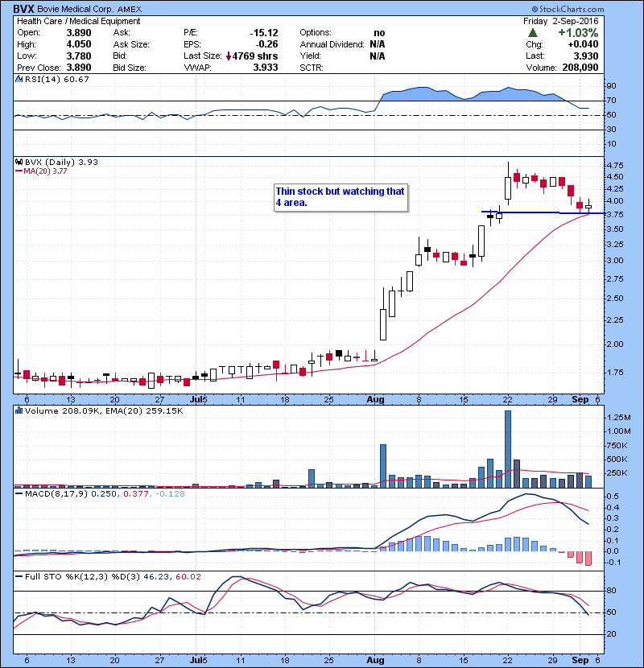
Task: Click the RSI(14) indicator icon
Action: click(19, 79)
